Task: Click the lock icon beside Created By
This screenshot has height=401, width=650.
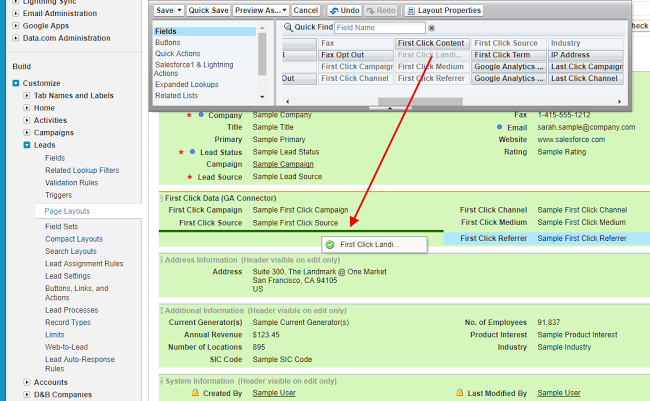Action: pos(195,393)
